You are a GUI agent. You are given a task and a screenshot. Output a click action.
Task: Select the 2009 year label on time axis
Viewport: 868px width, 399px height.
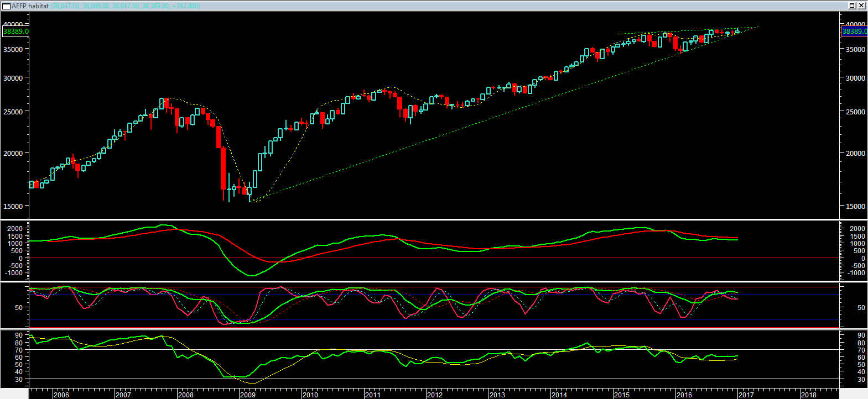point(248,395)
